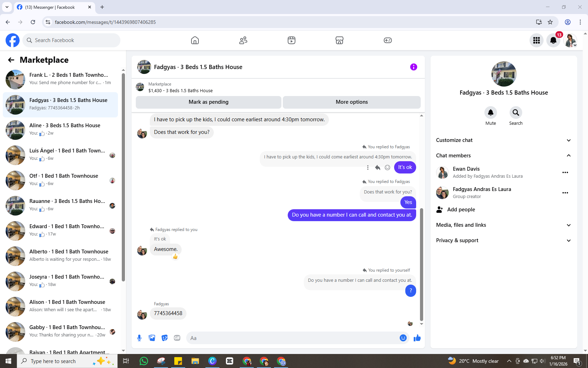Open Ewan Davis member profile
588x368 pixels.
466,169
